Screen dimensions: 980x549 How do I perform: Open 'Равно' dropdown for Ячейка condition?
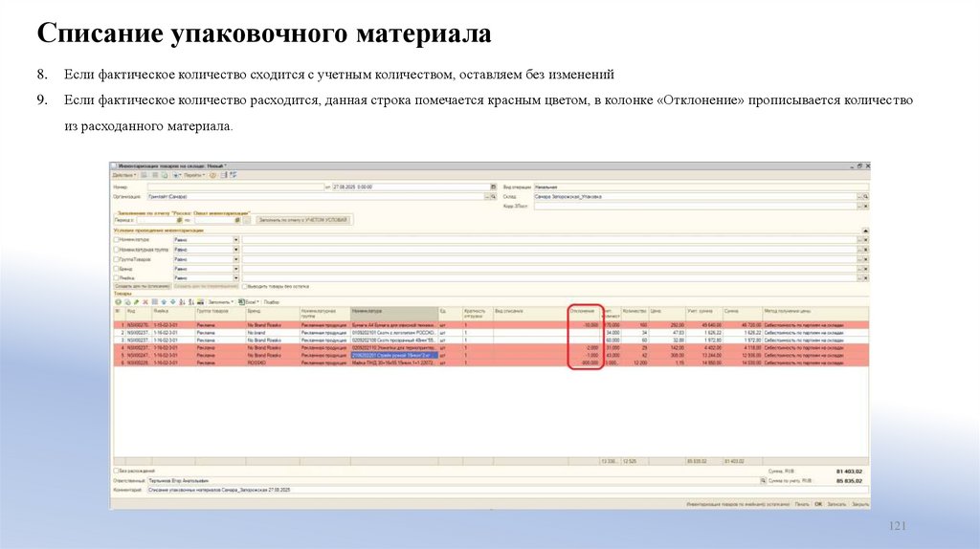point(235,278)
